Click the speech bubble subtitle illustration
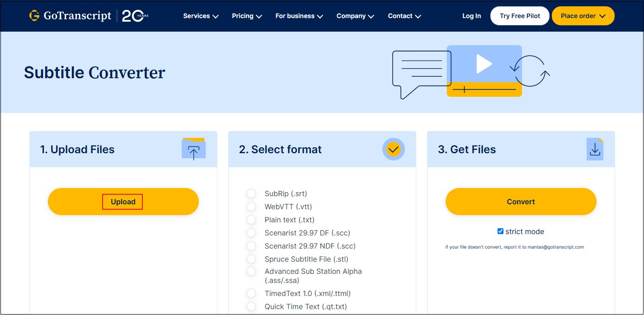 pos(421,69)
